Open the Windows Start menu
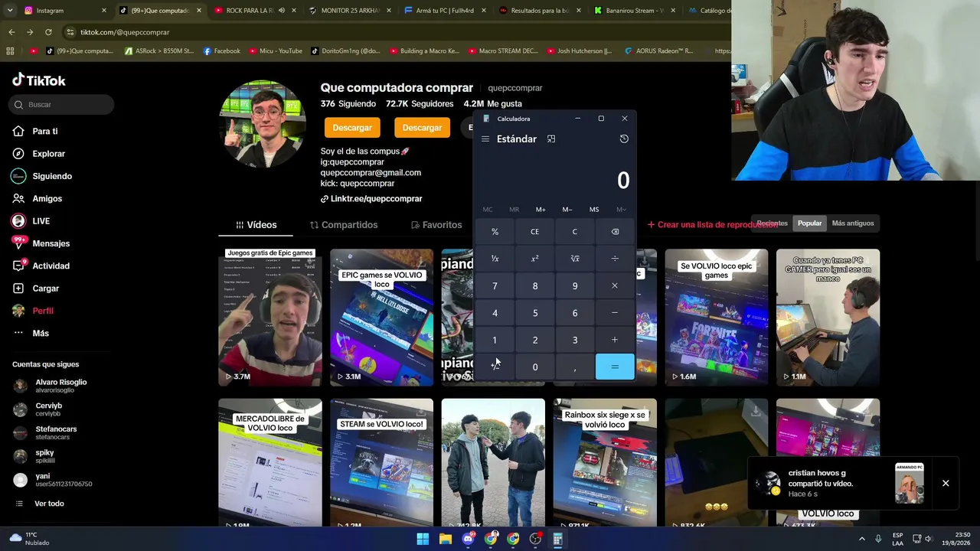This screenshot has width=980, height=551. [x=423, y=540]
